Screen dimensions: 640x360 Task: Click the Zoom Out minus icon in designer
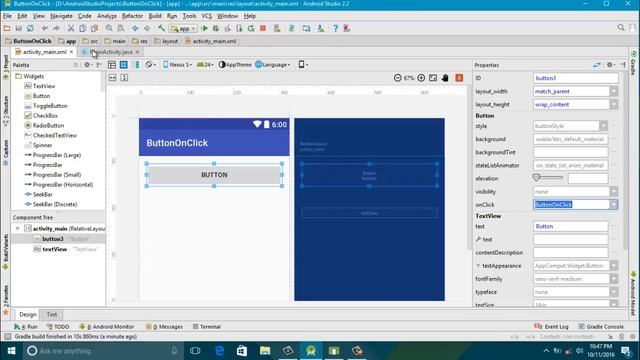point(398,78)
